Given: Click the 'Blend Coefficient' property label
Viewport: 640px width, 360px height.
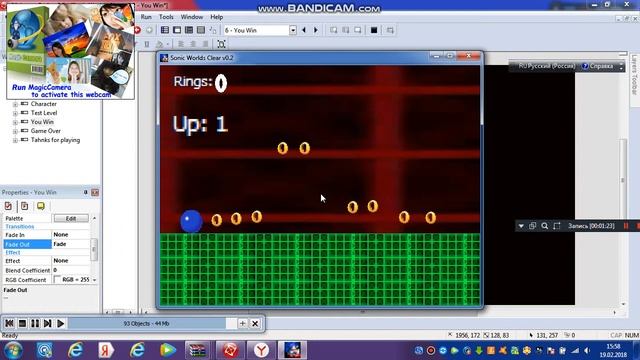Looking at the screenshot, I should pyautogui.click(x=27, y=270).
